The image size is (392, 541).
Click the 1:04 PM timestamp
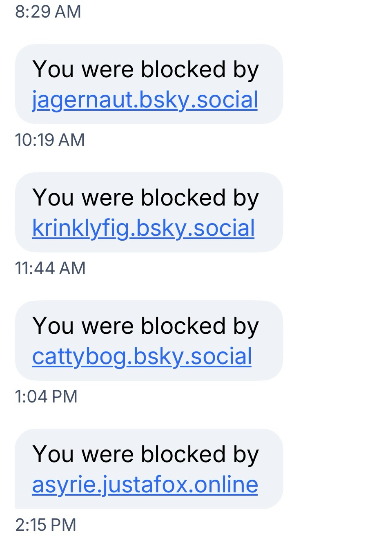click(46, 396)
